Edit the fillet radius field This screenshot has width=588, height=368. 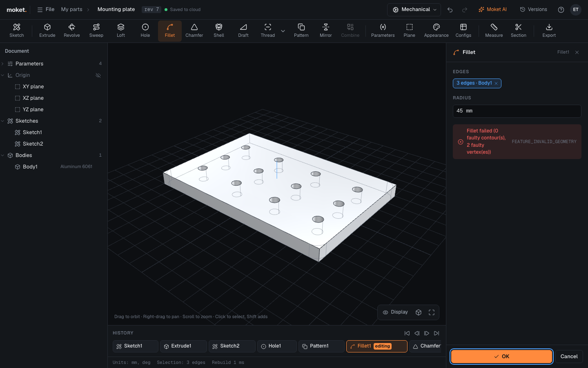pos(517,111)
